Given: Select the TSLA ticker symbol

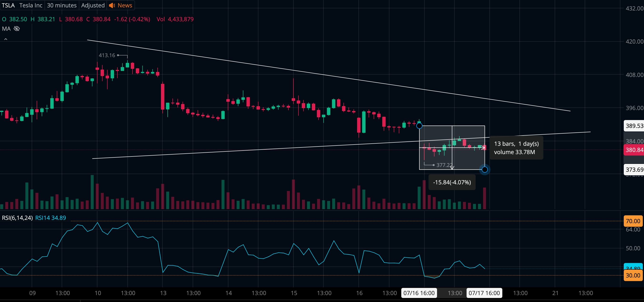Looking at the screenshot, I should [x=8, y=5].
